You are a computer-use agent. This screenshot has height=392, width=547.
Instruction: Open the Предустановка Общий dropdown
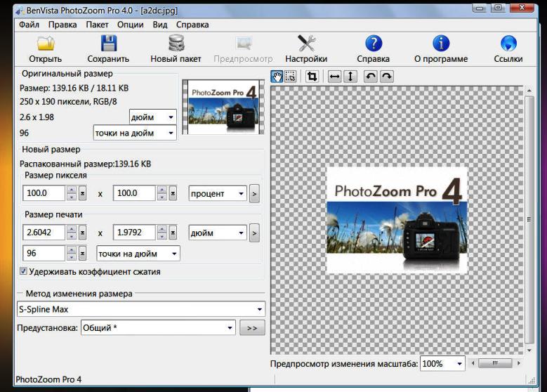click(x=230, y=327)
